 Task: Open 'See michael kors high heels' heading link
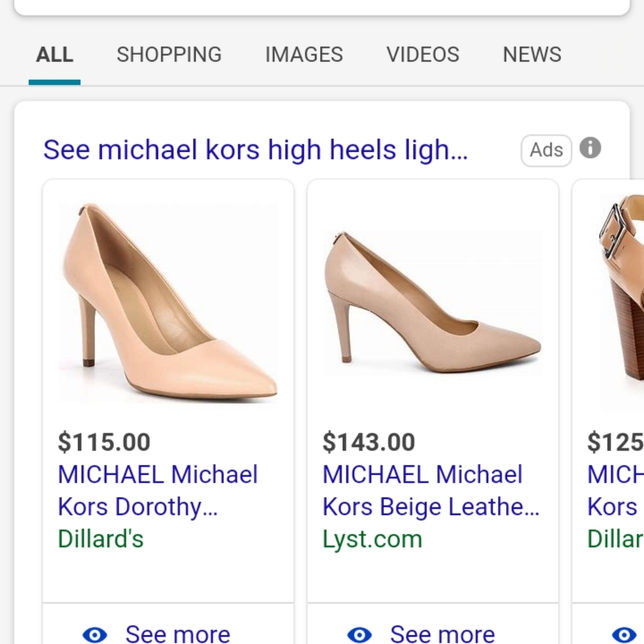tap(256, 150)
